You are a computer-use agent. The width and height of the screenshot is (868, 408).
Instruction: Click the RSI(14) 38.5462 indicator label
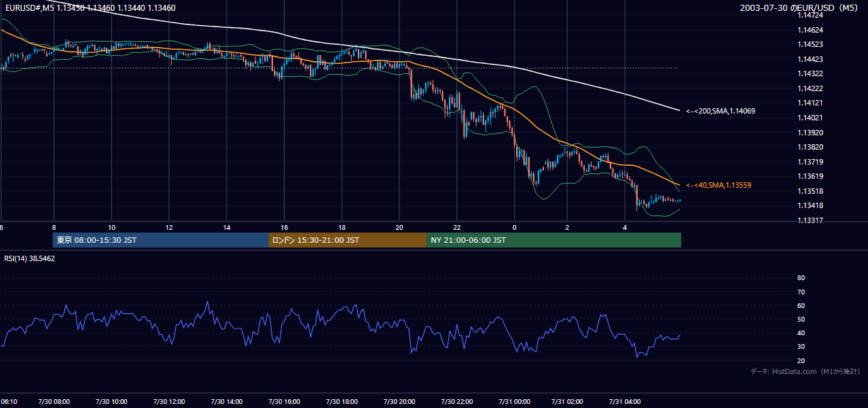click(29, 258)
